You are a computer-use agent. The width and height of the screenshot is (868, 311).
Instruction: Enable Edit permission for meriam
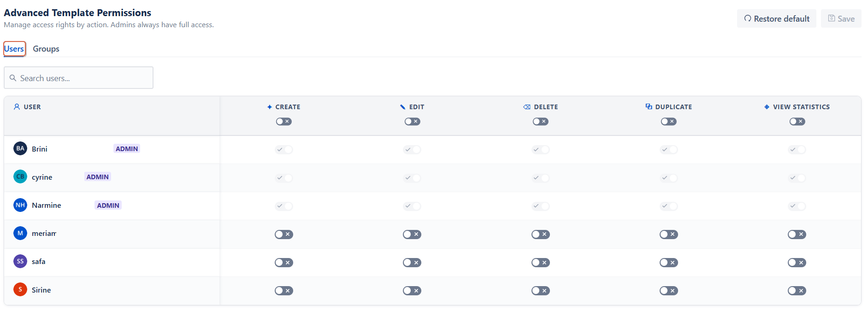(x=412, y=235)
